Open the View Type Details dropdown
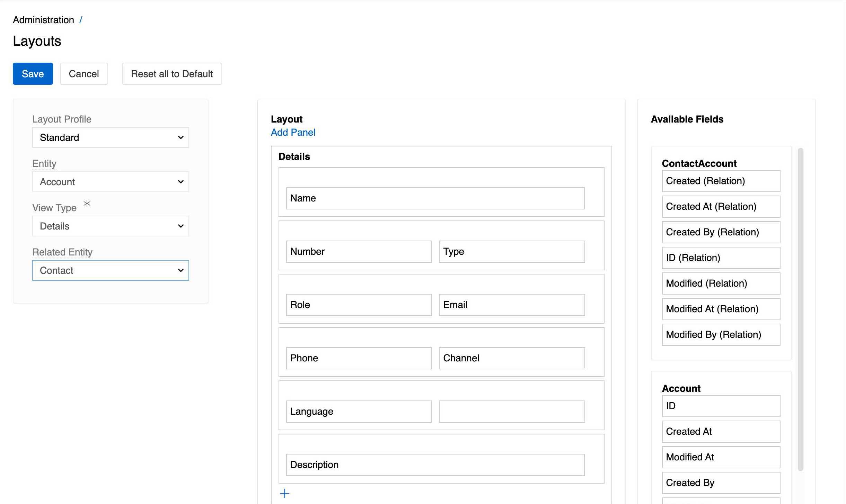Image resolution: width=846 pixels, height=504 pixels. coord(111,226)
